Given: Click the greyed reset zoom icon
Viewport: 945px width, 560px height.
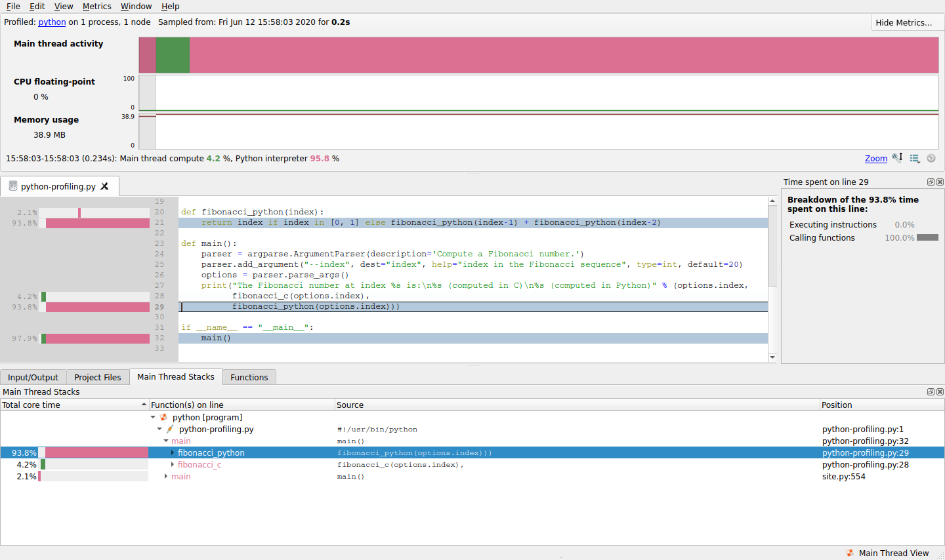Looking at the screenshot, I should [x=931, y=158].
